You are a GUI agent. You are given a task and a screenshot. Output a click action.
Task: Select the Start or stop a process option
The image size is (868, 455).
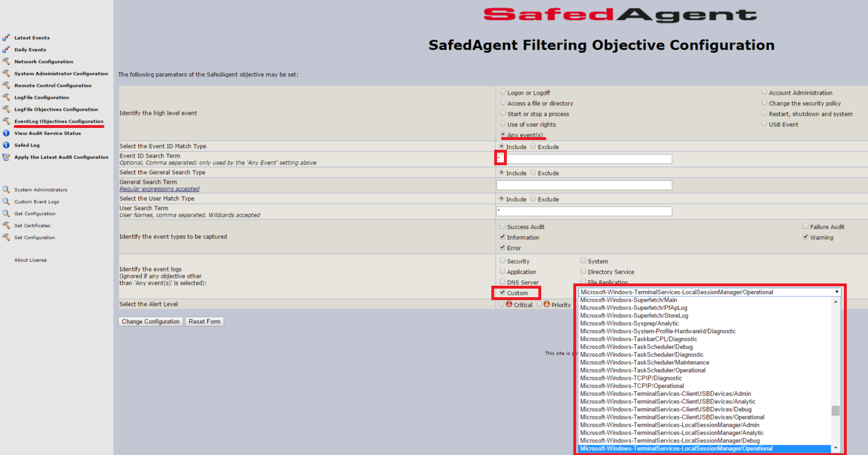503,113
